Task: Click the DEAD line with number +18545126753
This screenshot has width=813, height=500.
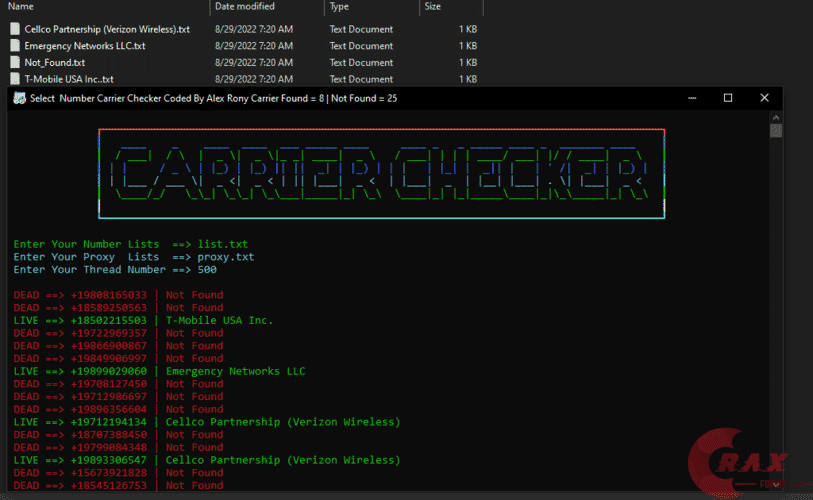Action: pyautogui.click(x=118, y=485)
